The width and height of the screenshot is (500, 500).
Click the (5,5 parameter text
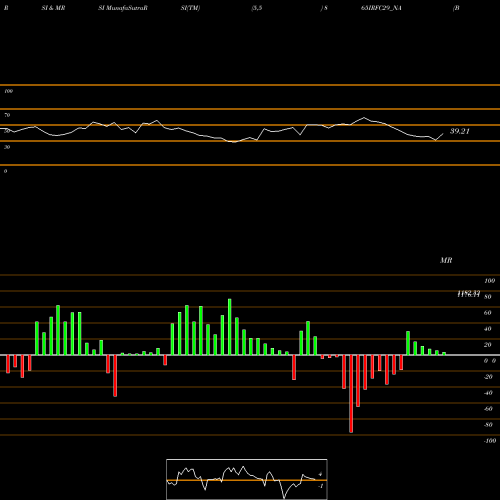coord(257,8)
